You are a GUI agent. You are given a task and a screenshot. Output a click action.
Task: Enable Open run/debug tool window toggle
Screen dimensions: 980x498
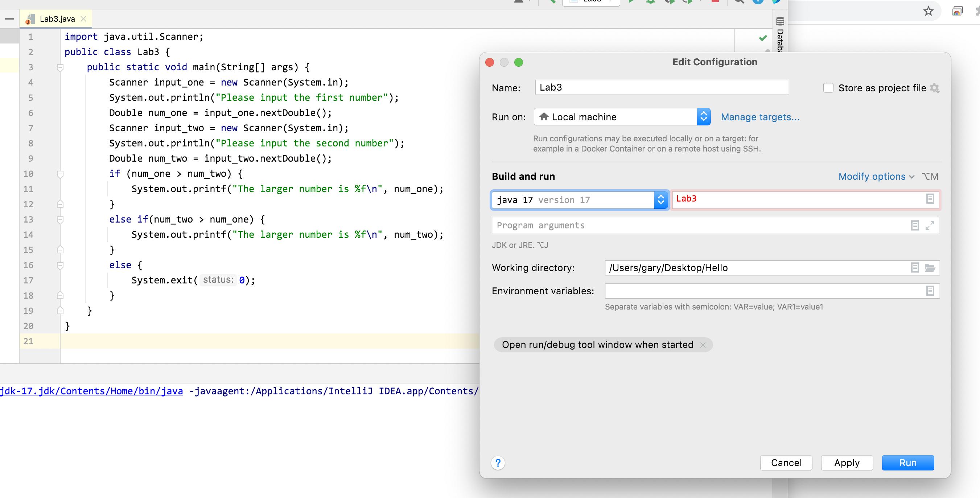click(597, 344)
